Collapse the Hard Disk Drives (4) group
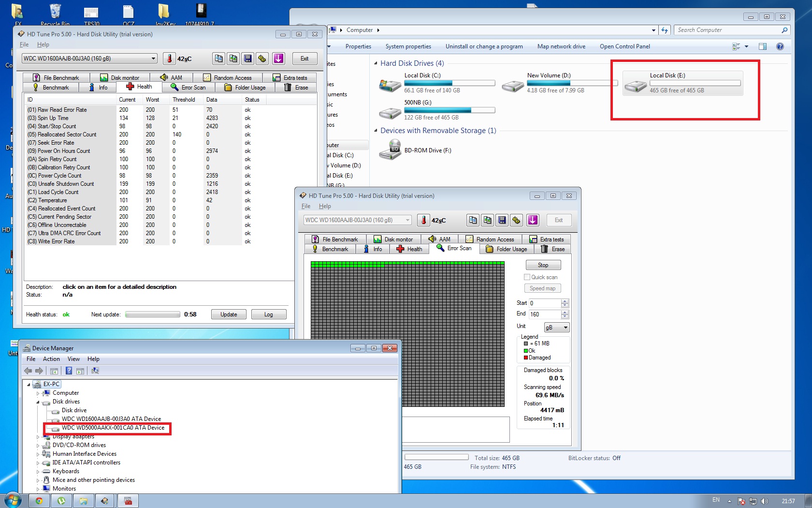This screenshot has height=508, width=812. [376, 63]
